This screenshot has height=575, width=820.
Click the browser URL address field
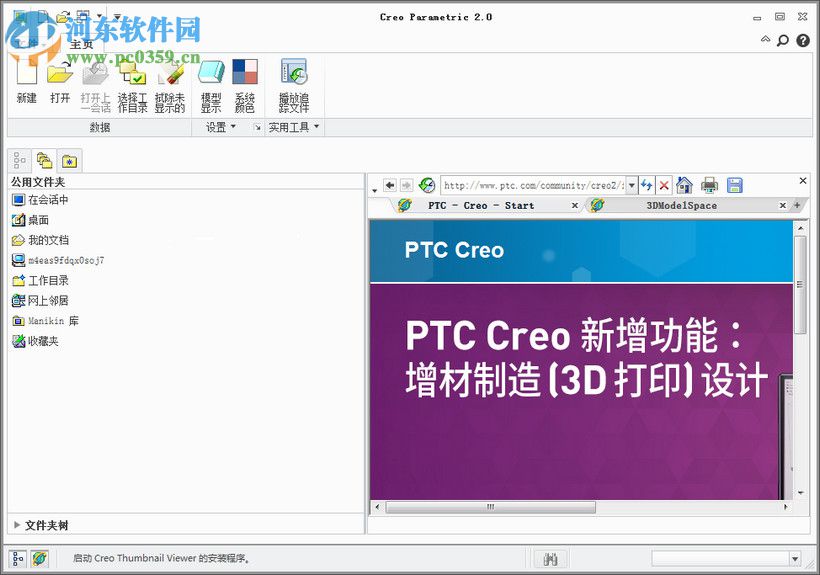pos(533,186)
